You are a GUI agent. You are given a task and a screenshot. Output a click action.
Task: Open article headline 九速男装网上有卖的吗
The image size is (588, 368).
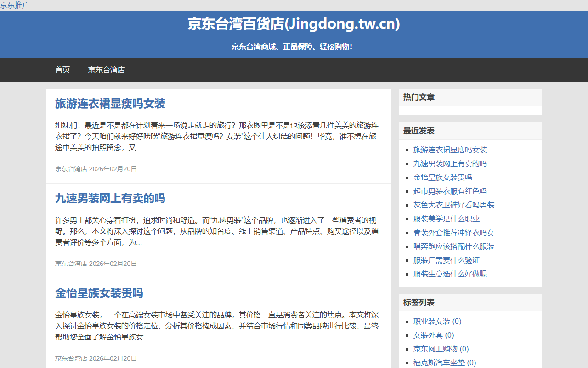pos(110,198)
